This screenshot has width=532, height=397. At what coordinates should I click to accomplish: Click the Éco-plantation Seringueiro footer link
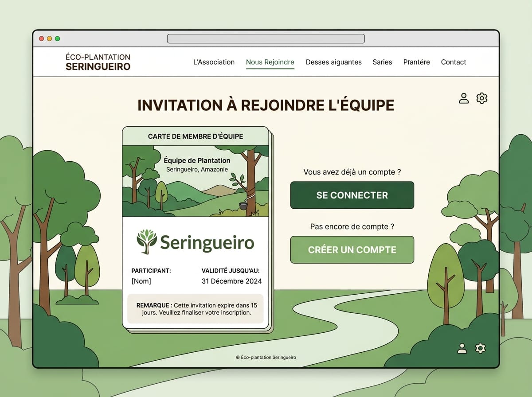[266, 357]
